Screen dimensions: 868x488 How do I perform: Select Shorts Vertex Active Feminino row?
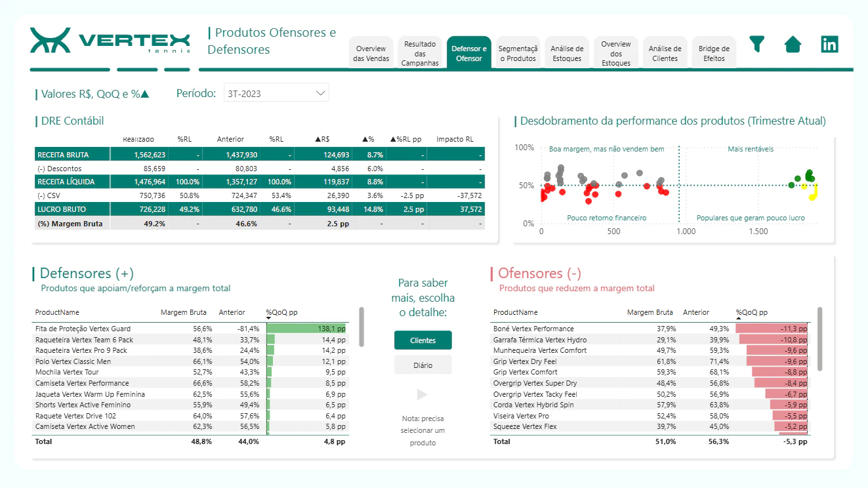coord(190,405)
